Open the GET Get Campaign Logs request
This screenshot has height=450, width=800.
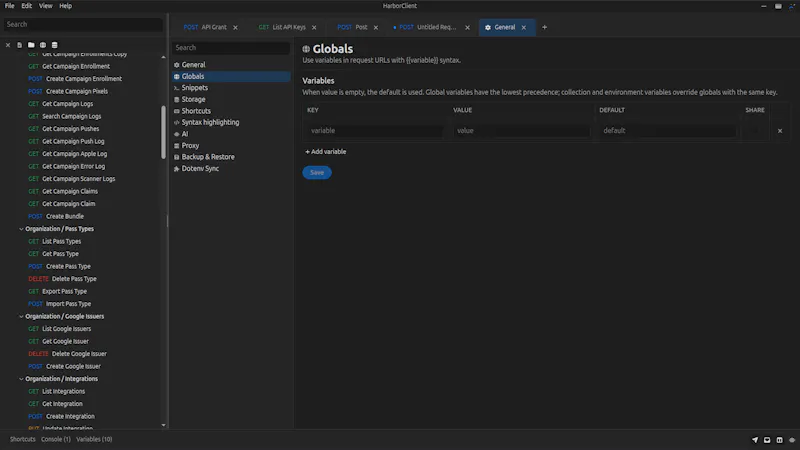click(x=60, y=104)
